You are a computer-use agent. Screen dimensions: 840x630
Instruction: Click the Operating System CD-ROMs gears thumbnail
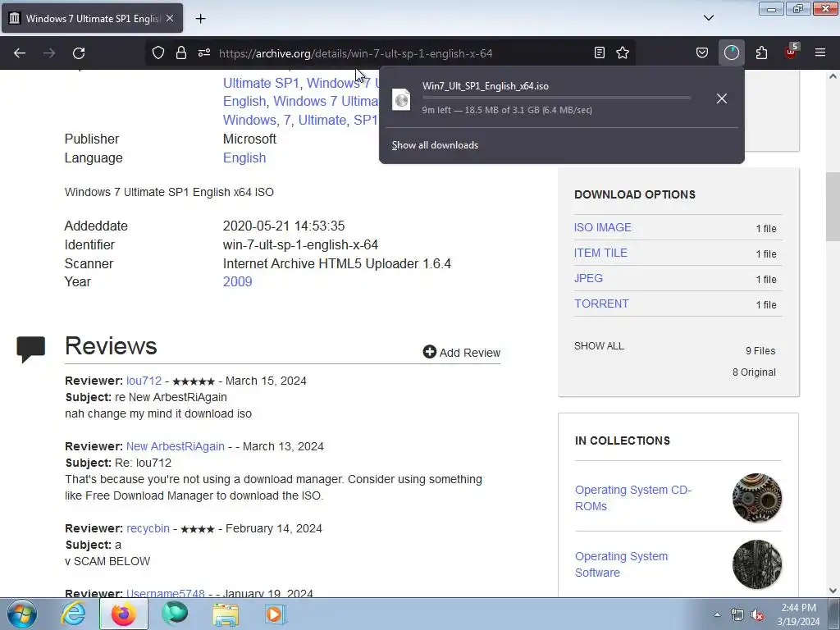point(757,498)
